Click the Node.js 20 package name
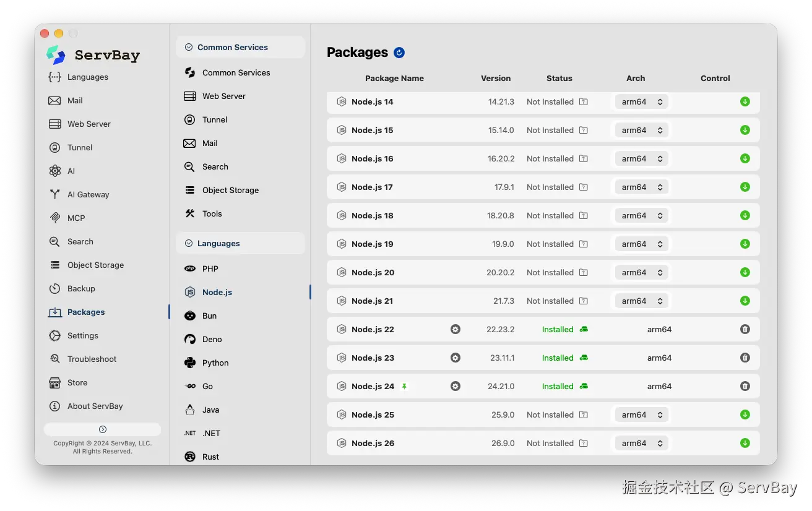 [373, 272]
